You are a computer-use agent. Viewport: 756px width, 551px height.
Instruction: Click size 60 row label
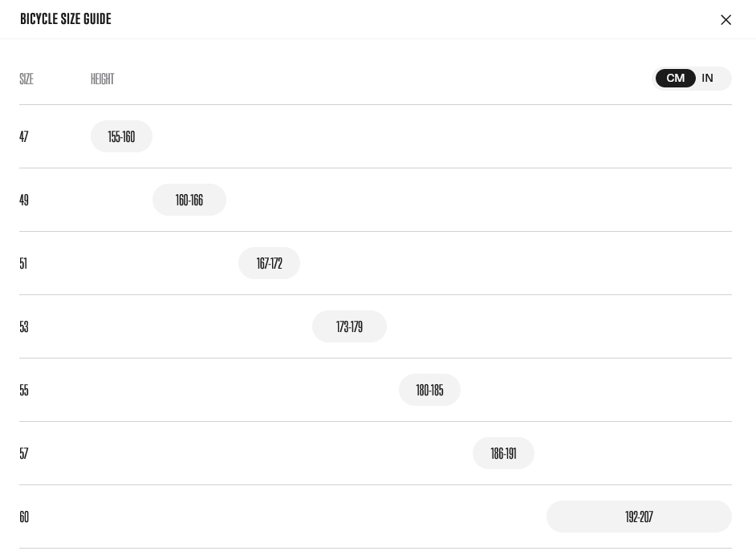(x=24, y=517)
